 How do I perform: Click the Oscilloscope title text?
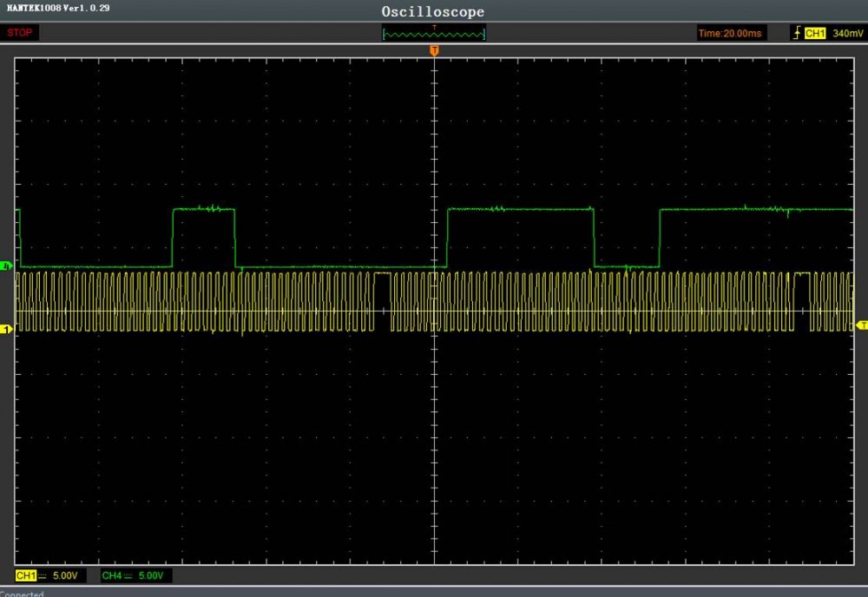433,11
